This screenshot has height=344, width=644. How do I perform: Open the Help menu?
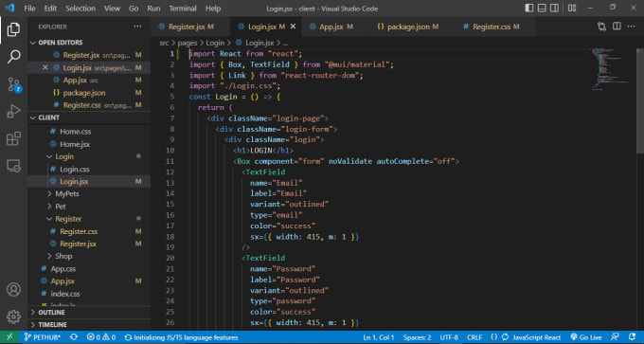coord(213,9)
